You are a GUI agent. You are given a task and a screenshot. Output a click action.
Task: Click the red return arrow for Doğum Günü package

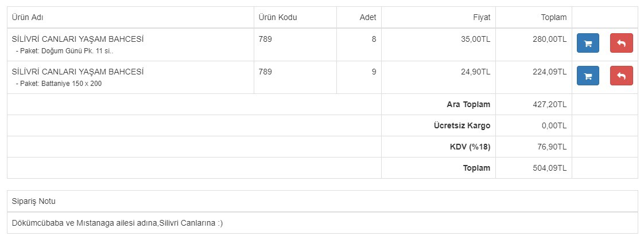click(x=621, y=44)
